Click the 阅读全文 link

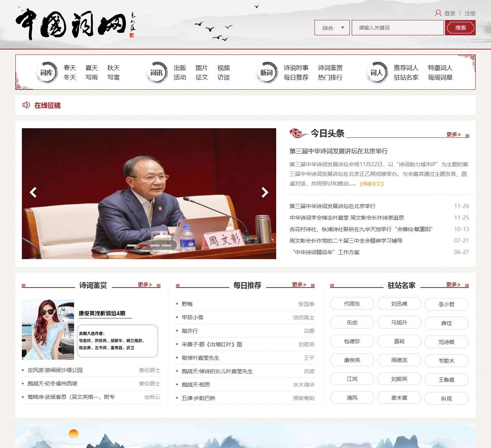tap(372, 184)
